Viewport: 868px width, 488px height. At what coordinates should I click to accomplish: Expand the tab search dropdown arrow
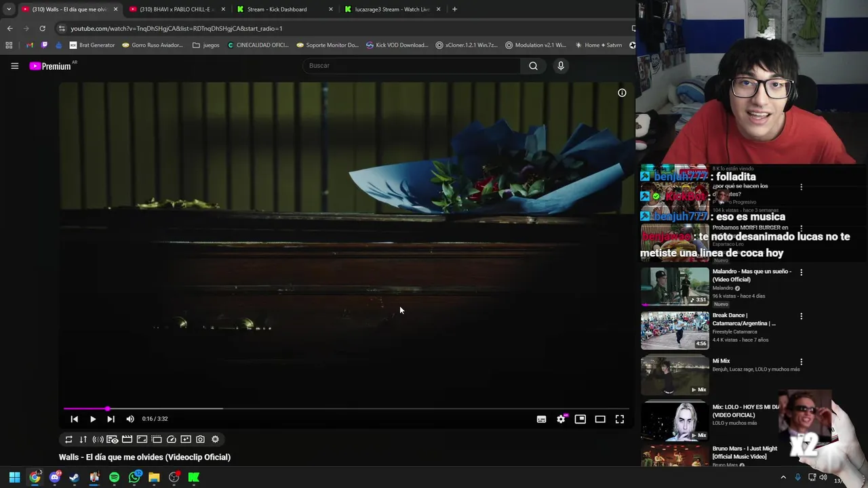pyautogui.click(x=8, y=9)
